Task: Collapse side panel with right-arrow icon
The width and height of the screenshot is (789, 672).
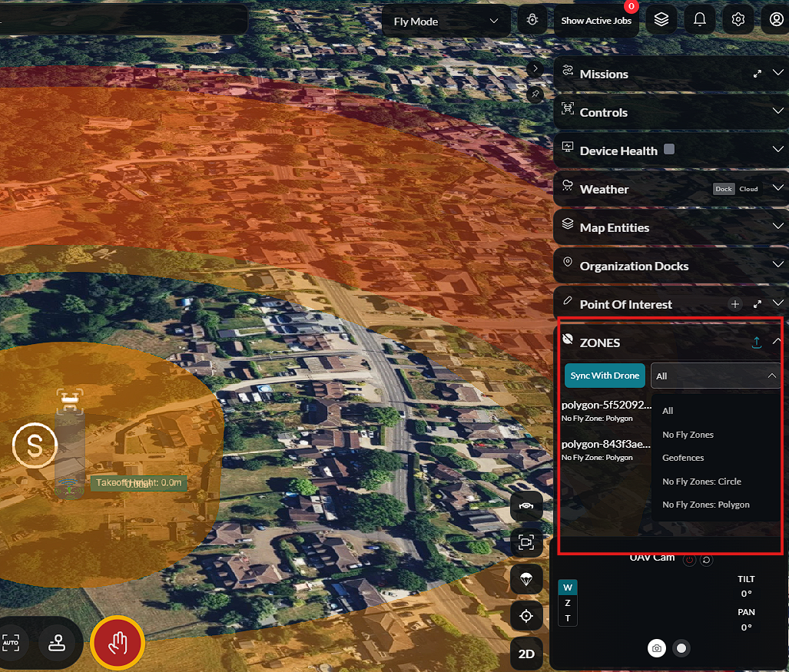Action: pos(535,68)
